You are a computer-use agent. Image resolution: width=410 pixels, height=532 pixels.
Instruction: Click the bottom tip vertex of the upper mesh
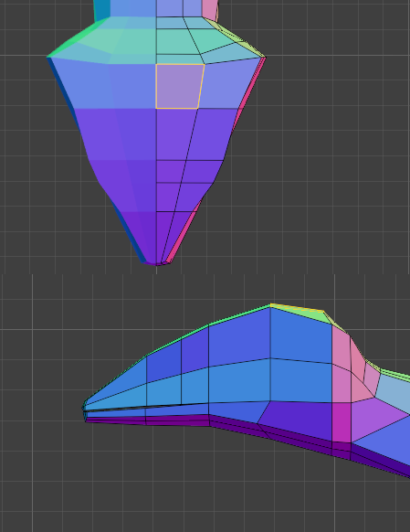156,265
